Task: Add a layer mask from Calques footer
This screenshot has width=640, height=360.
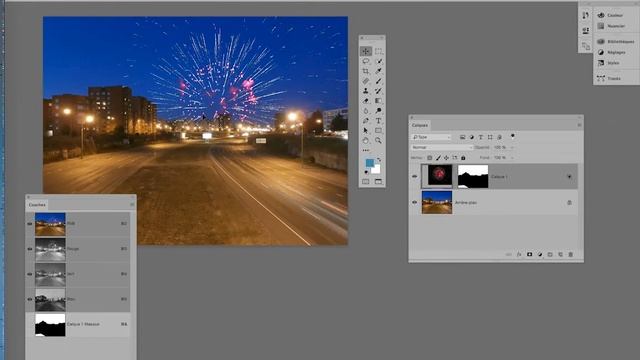Action: tap(529, 254)
